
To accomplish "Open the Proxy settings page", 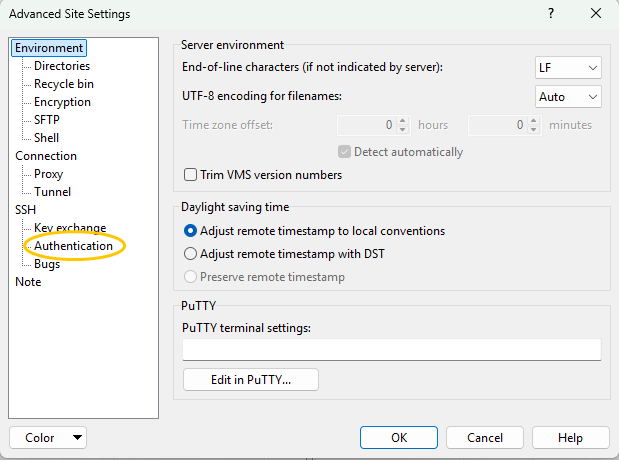I will 49,174.
